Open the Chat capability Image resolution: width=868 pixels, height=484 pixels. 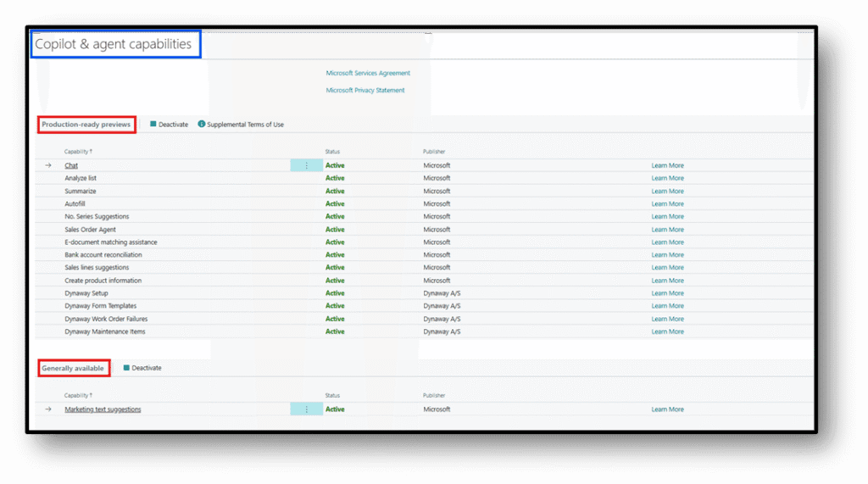[71, 165]
